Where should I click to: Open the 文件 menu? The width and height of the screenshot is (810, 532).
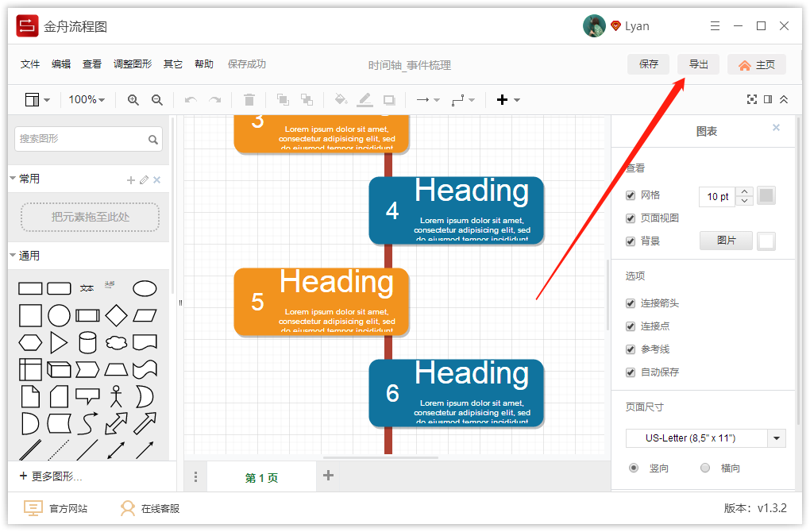30,64
